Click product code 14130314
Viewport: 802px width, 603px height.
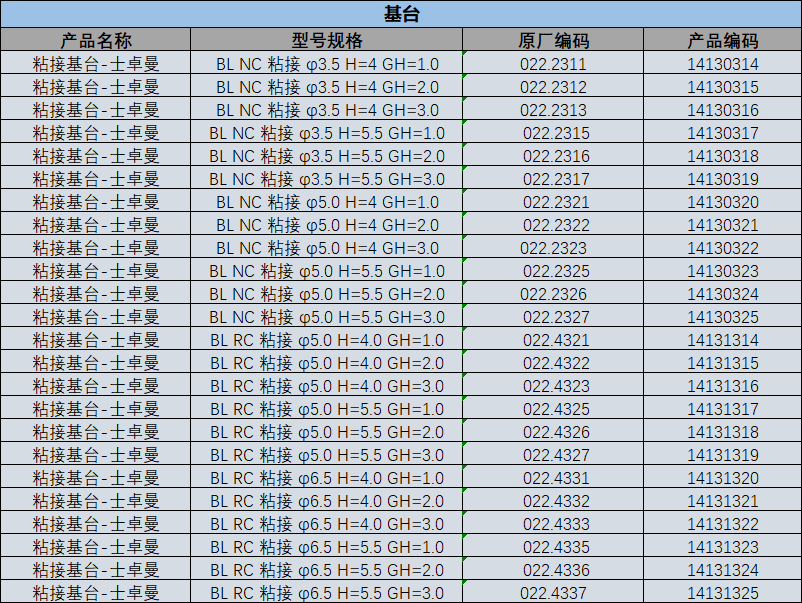[x=722, y=64]
